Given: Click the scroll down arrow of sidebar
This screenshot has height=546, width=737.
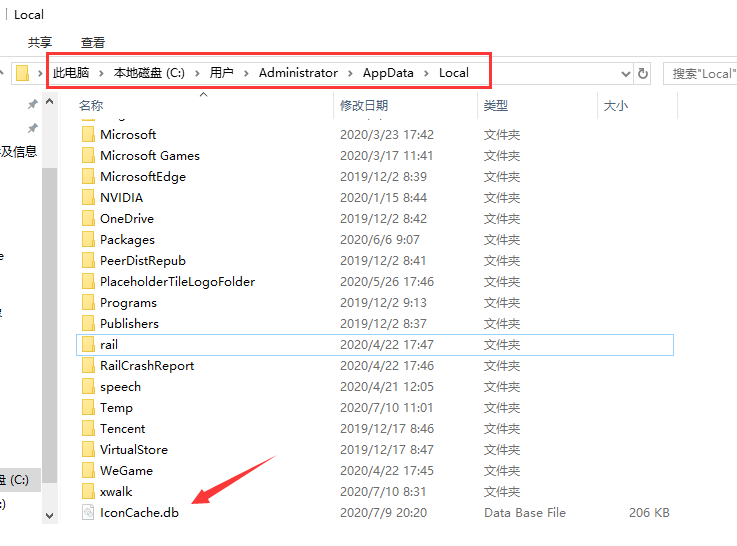Looking at the screenshot, I should pyautogui.click(x=50, y=515).
